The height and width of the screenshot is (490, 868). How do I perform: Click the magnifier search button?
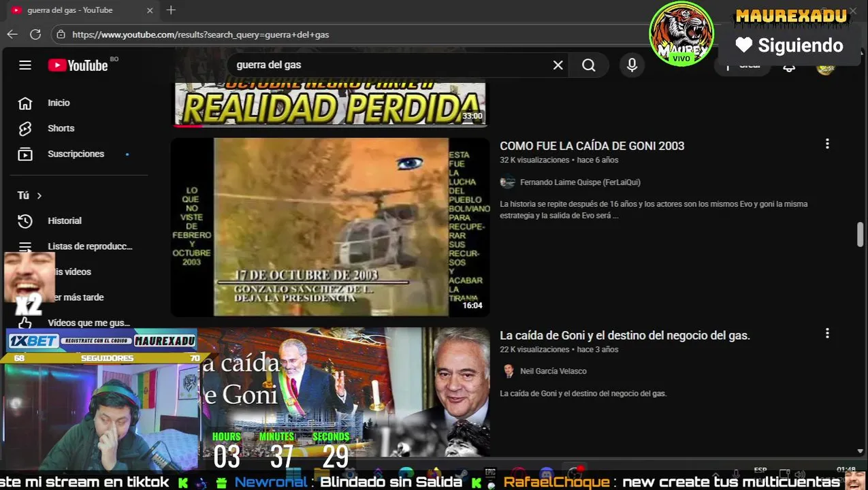(x=589, y=65)
